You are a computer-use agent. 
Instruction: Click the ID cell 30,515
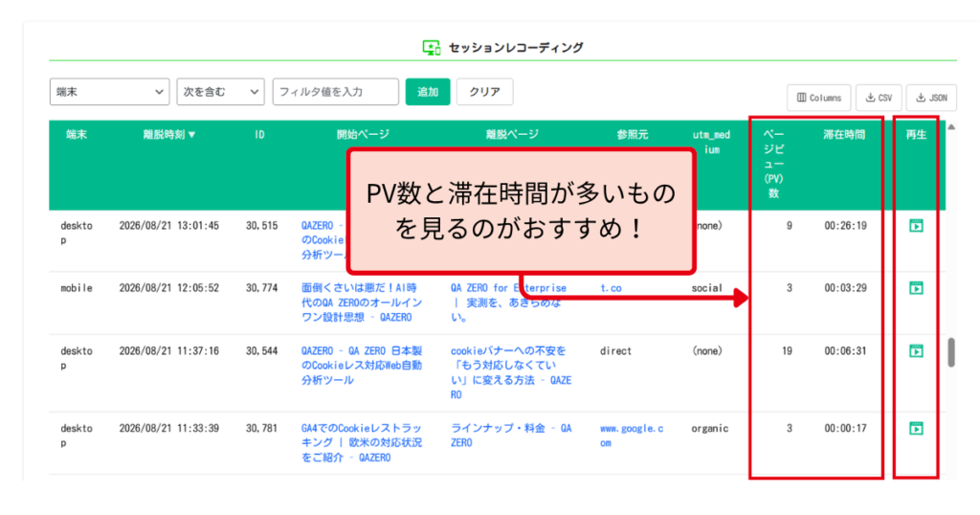(261, 226)
